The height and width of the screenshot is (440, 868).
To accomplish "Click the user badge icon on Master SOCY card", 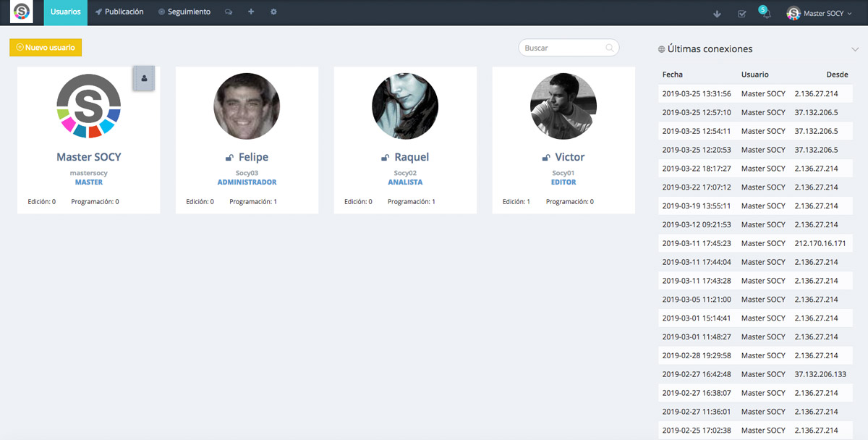I will tap(144, 78).
